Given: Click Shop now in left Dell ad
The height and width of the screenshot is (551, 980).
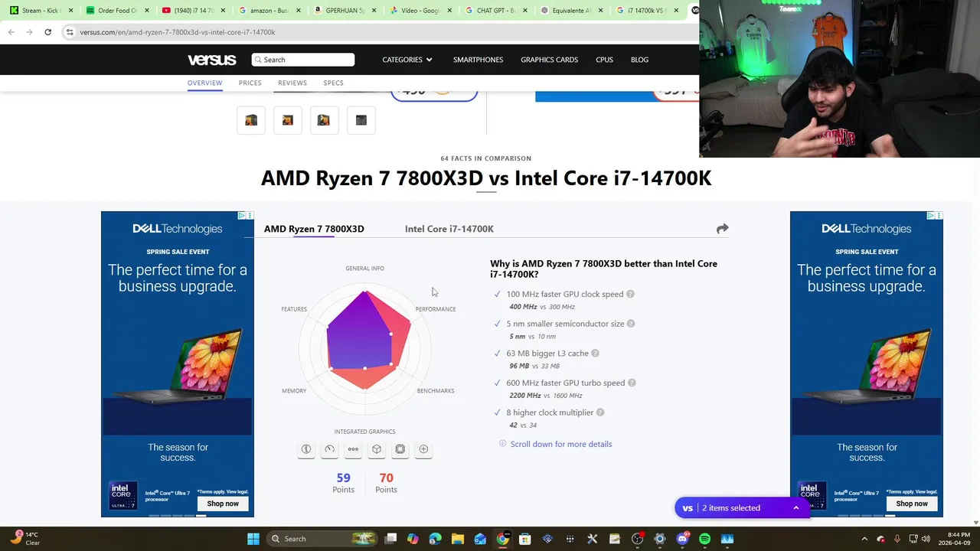Looking at the screenshot, I should 223,504.
